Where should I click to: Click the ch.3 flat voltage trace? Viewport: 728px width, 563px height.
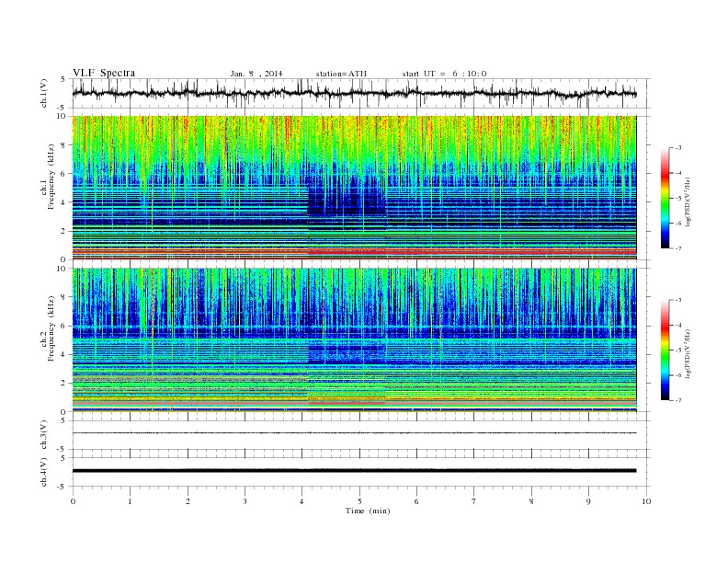[354, 433]
